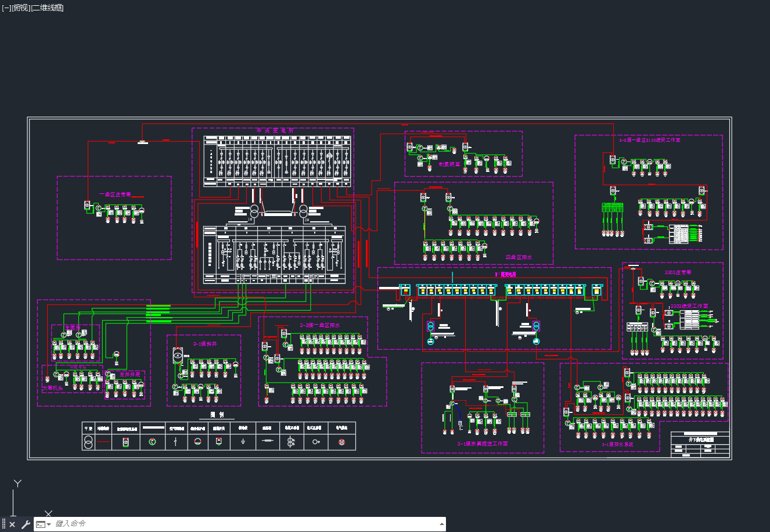
Task: Select the 主泵房 label
Action: (72, 329)
